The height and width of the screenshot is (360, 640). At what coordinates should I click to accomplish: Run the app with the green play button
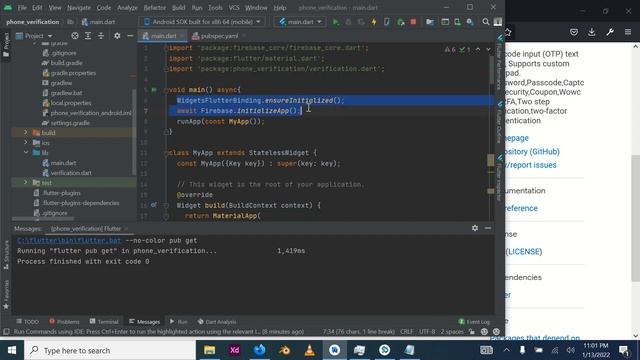(x=336, y=22)
